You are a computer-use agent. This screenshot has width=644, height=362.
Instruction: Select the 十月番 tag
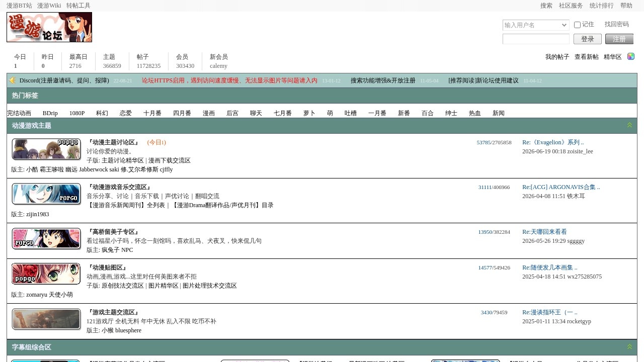[x=152, y=113]
